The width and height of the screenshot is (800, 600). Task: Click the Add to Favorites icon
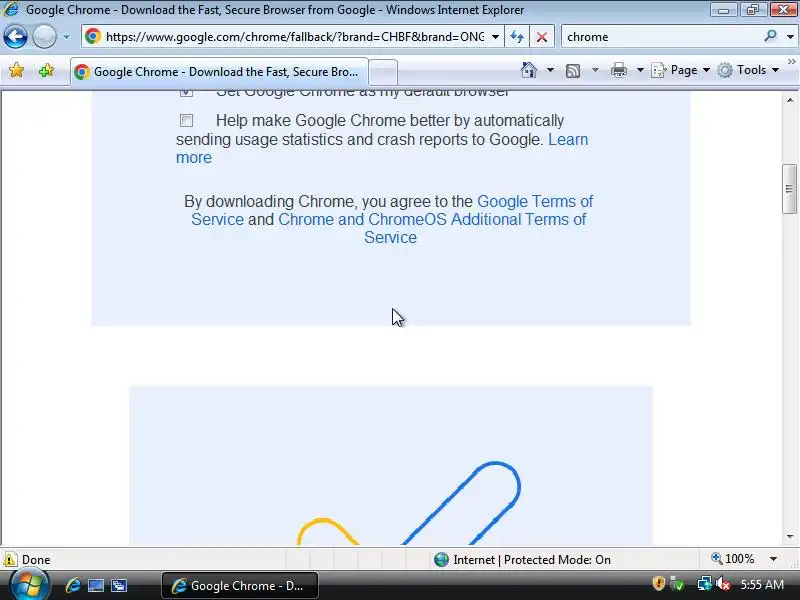(x=46, y=70)
